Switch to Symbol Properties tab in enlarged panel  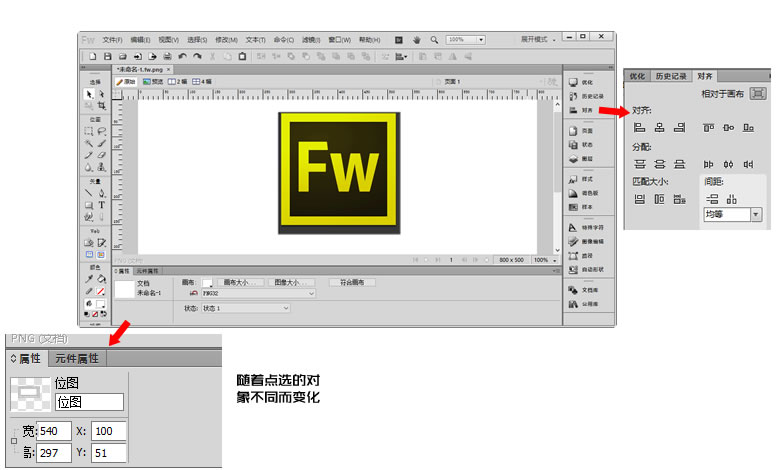(77, 358)
